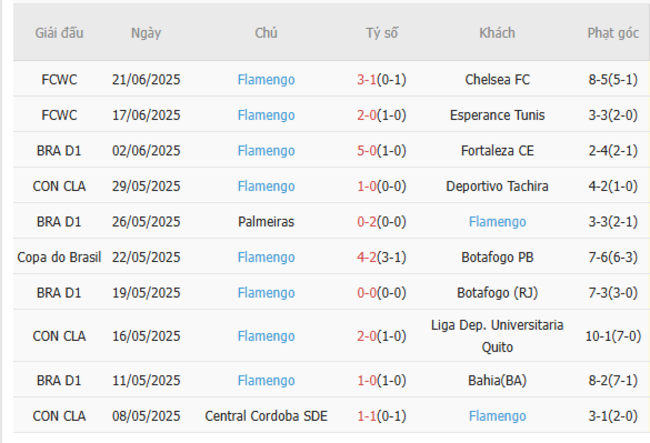Click the Flamengo link in the Chelsea FC row
The image size is (650, 443).
tap(266, 79)
